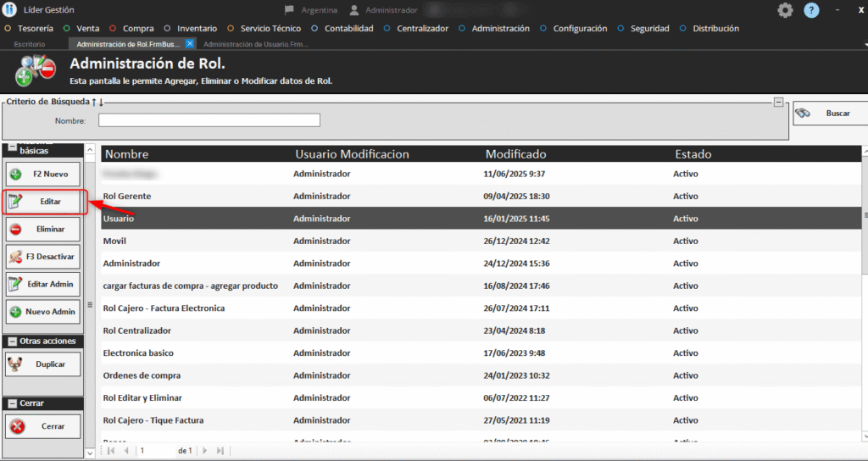Click the Eliminar red minus button

(43, 229)
